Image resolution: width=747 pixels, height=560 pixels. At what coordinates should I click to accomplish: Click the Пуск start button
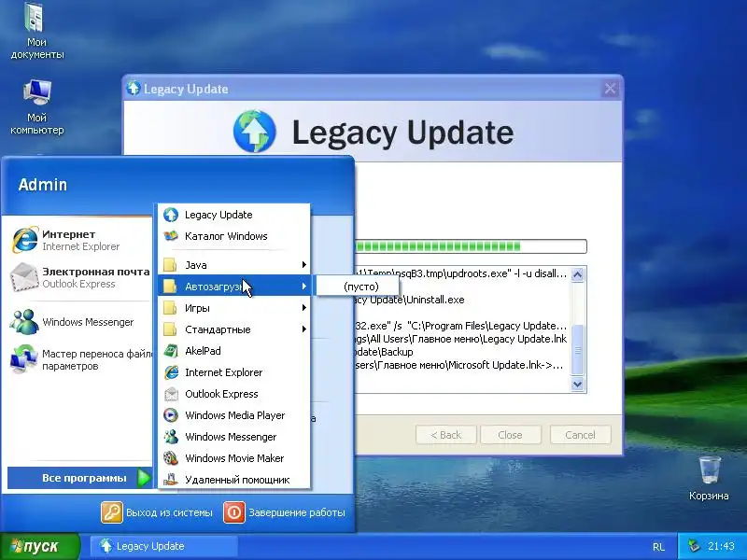(x=39, y=546)
